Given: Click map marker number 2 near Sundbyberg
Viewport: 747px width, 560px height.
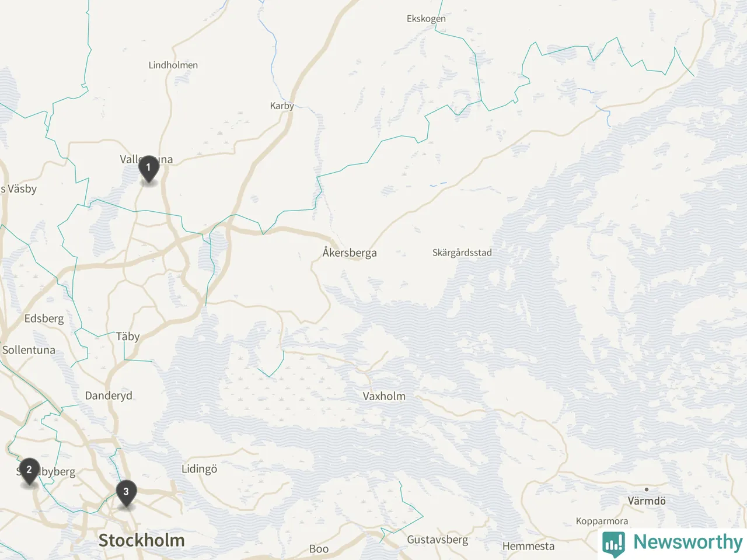Looking at the screenshot, I should pos(29,471).
